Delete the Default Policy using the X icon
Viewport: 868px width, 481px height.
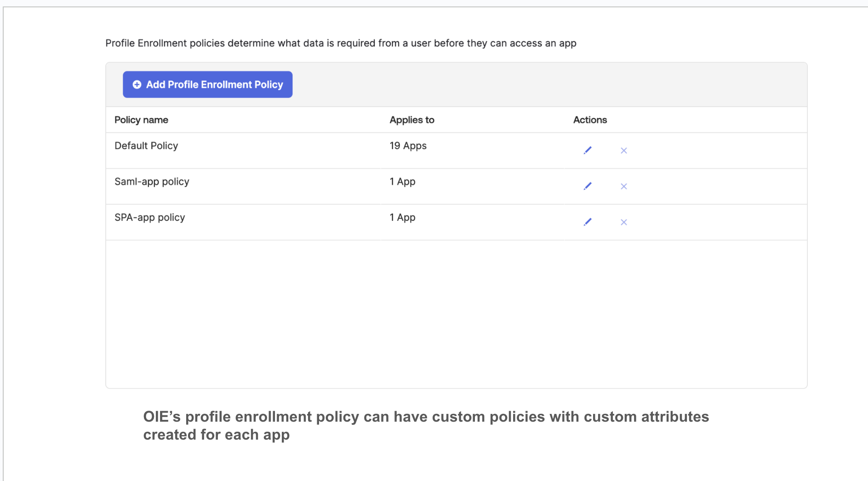tap(623, 150)
